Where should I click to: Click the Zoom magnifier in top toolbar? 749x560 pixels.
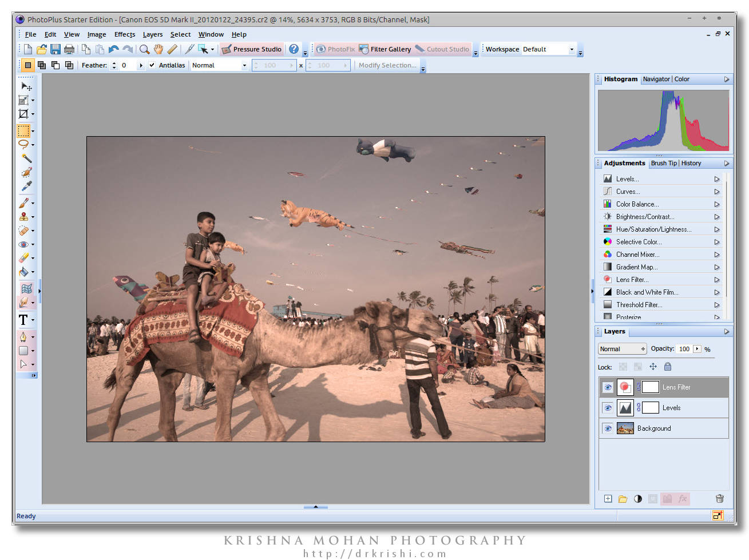pos(145,49)
